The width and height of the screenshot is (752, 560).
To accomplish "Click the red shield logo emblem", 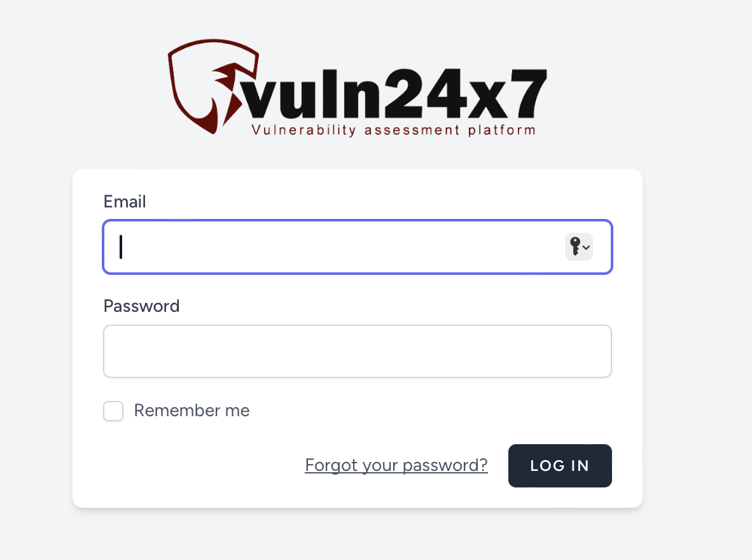I will pyautogui.click(x=213, y=87).
